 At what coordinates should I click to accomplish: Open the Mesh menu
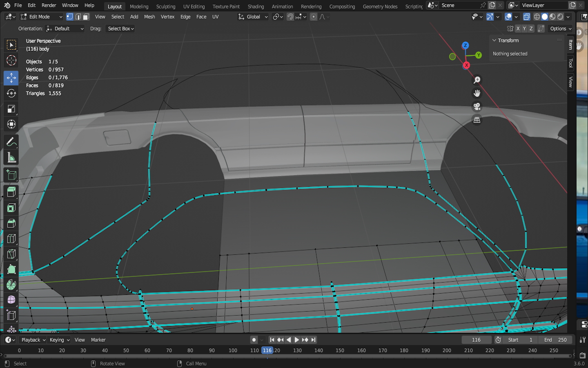(x=149, y=17)
